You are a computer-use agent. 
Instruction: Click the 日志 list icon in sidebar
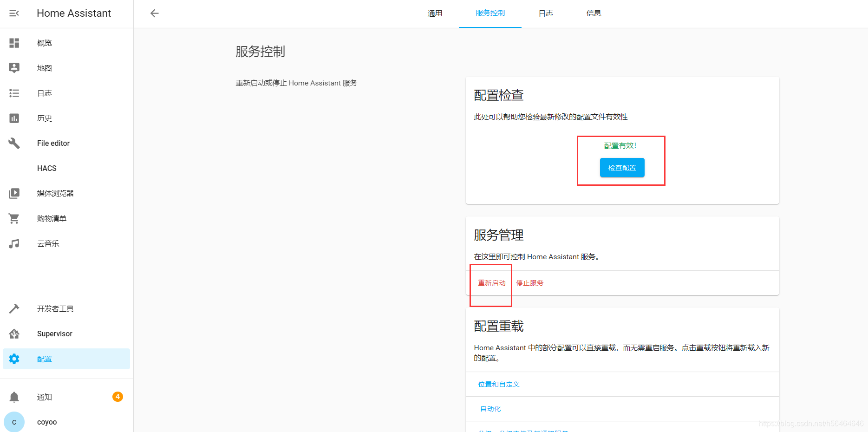tap(14, 93)
